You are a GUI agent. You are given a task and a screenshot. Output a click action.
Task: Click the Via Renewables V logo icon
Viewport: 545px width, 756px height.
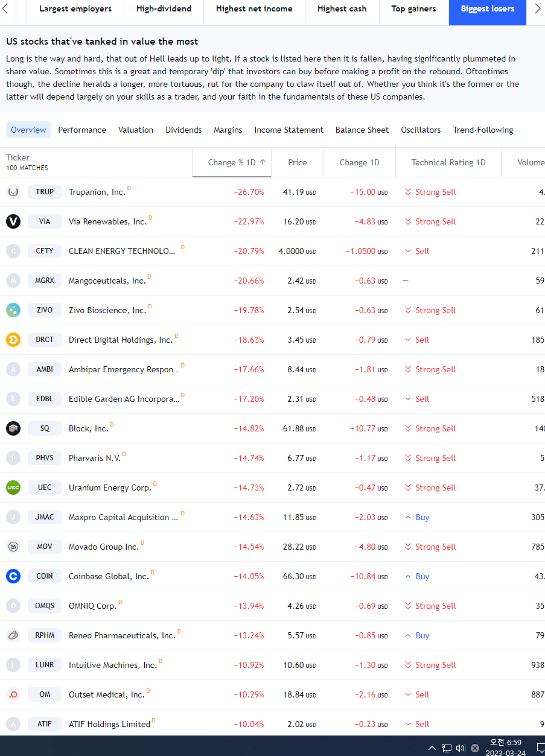pyautogui.click(x=13, y=221)
